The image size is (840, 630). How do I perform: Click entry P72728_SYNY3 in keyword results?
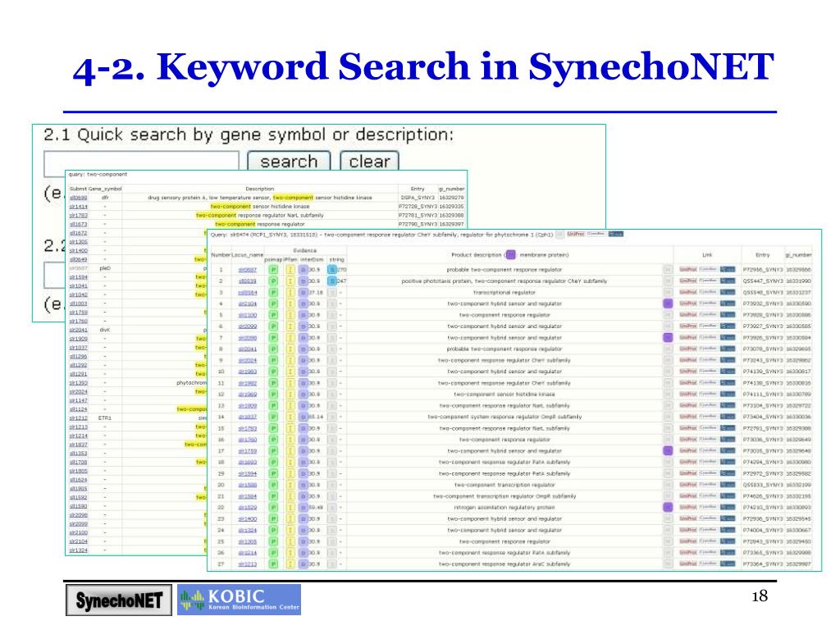pos(418,207)
